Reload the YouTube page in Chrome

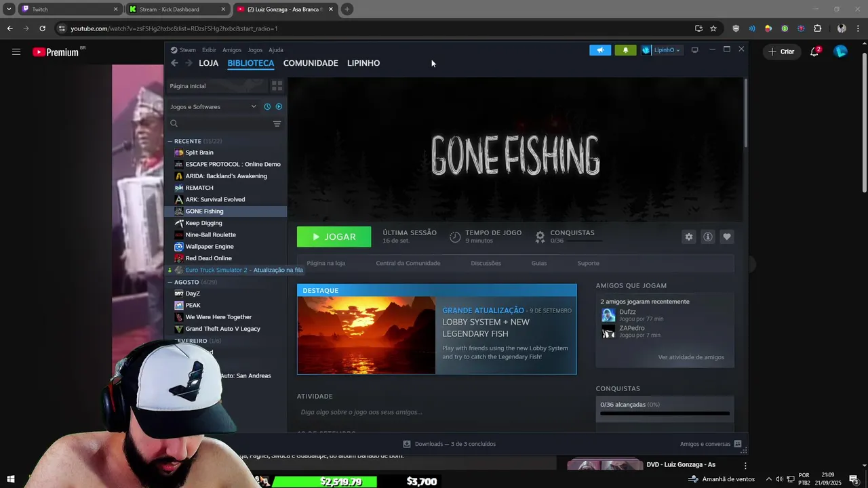[42, 28]
